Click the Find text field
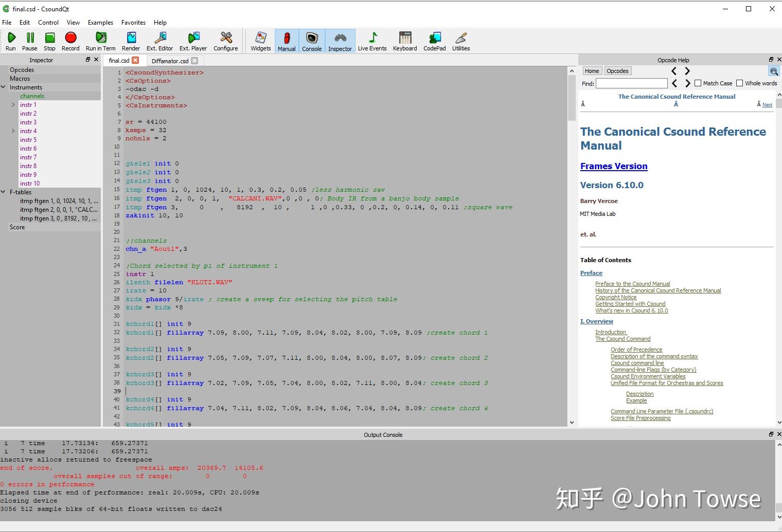 (x=631, y=83)
